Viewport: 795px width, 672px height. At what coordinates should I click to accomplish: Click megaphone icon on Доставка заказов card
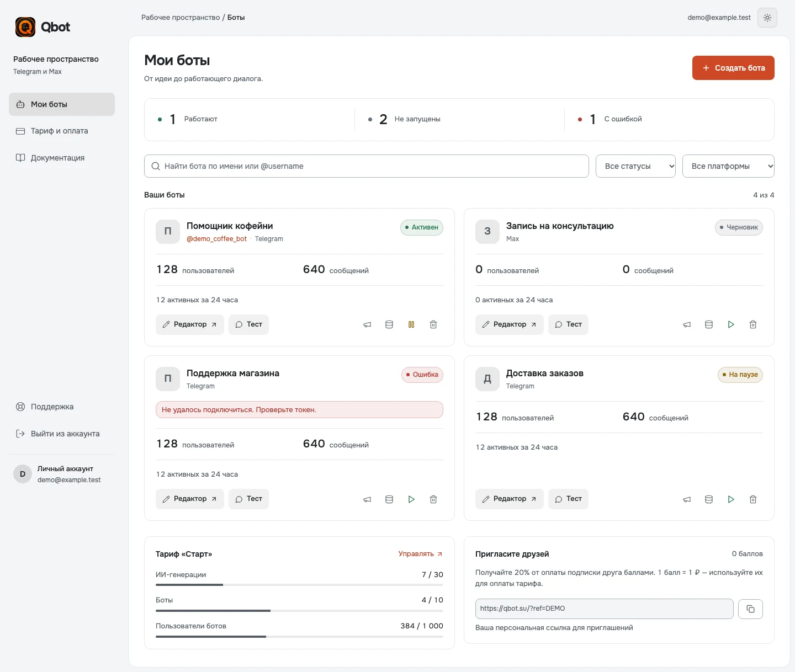click(687, 499)
